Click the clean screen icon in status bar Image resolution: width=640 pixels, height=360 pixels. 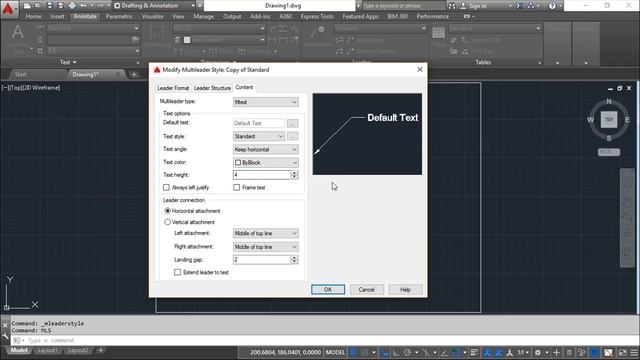(x=622, y=352)
